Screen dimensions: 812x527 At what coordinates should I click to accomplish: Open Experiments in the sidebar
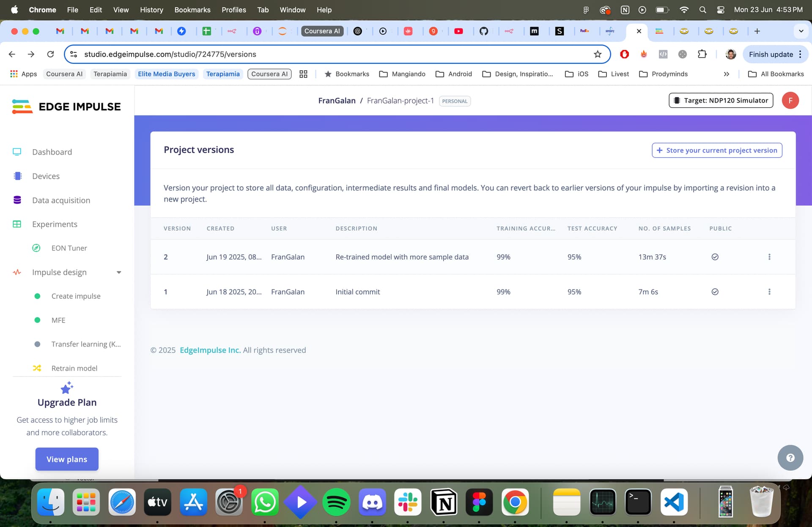tap(55, 224)
